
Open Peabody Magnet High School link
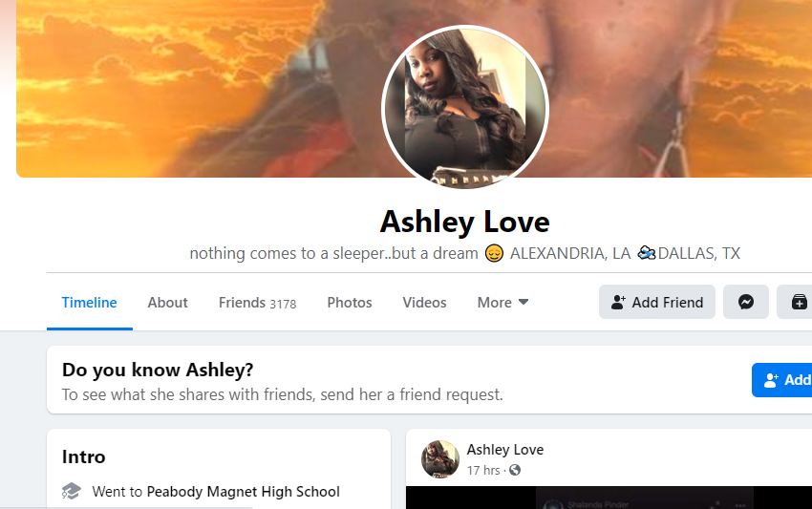tap(244, 492)
